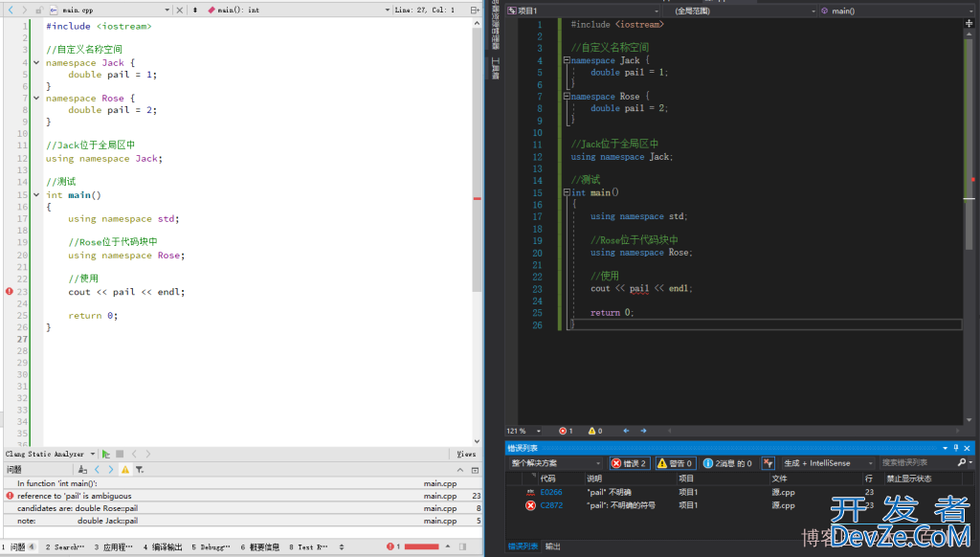The width and height of the screenshot is (980, 557).
Task: Go forward in Qt Creator editor history
Action: point(24,10)
